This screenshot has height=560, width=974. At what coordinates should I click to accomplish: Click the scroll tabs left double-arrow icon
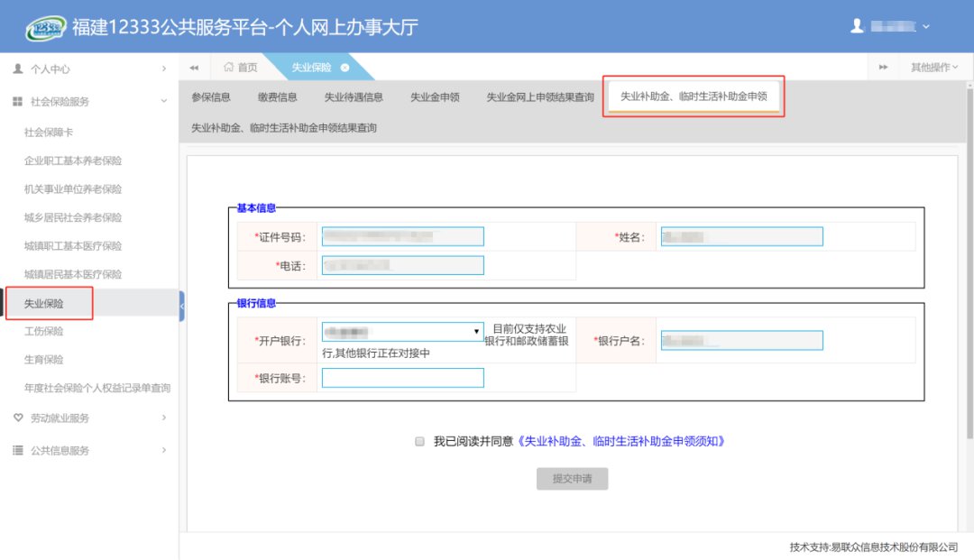click(194, 68)
